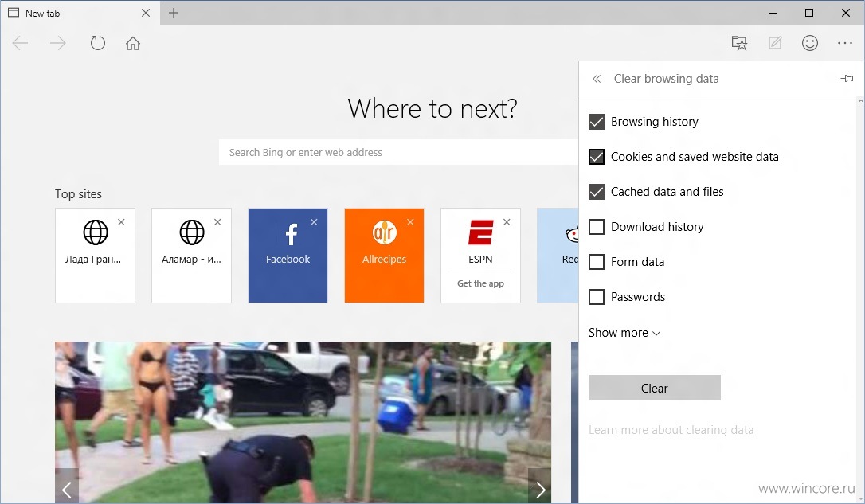Expand Show more options
865x504 pixels.
(624, 333)
